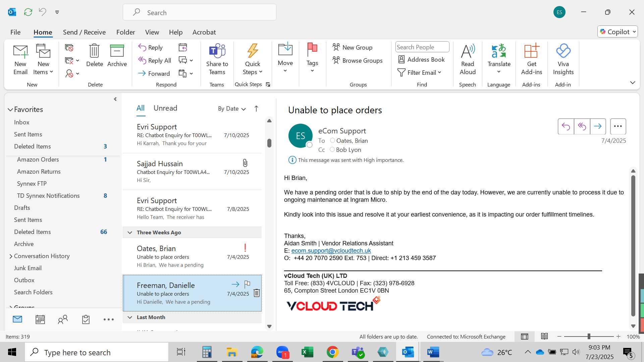Open Filter Email dropdown
This screenshot has width=644, height=362.
[x=419, y=73]
